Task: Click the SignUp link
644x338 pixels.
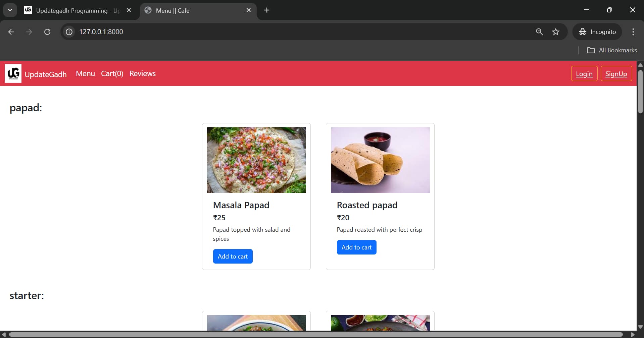Action: pos(616,74)
